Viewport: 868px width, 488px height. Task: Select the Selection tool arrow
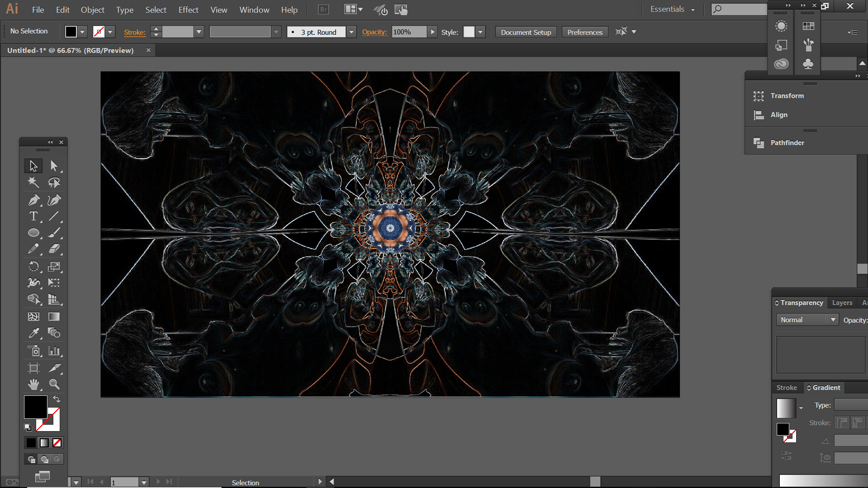pos(33,166)
